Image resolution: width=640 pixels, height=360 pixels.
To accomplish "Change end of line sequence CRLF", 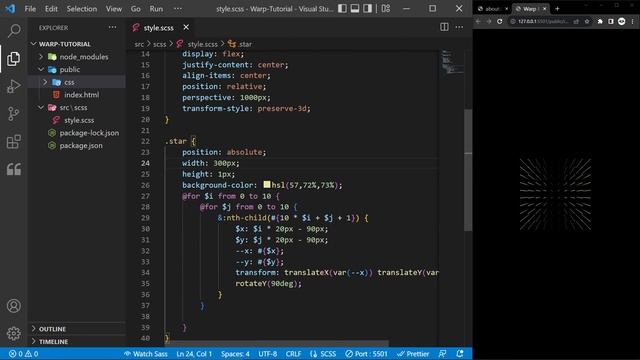I will (293, 353).
